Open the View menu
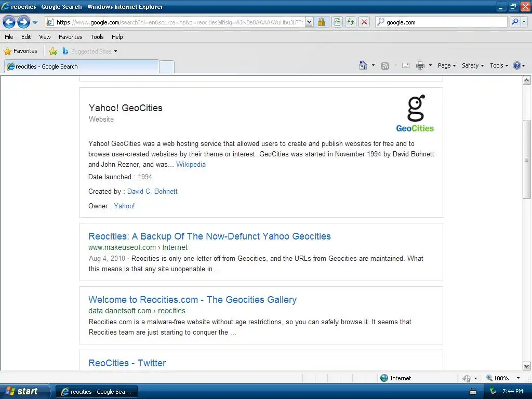This screenshot has height=399, width=532. 45,37
